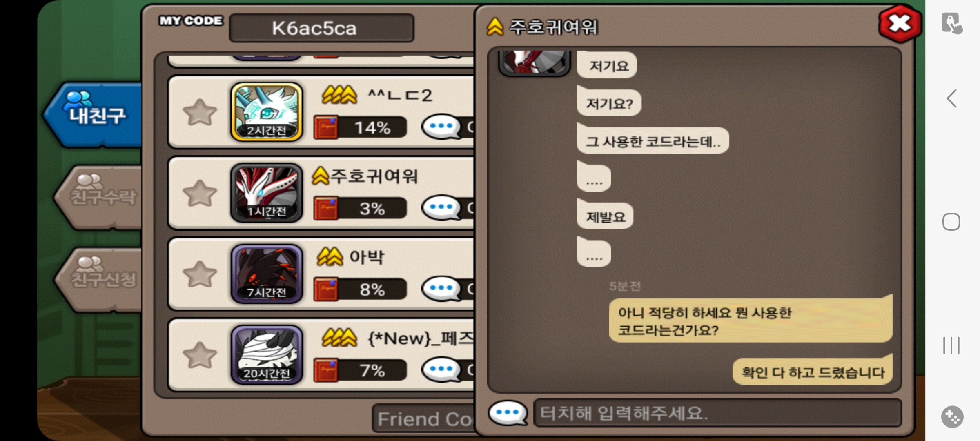Toggle favorite star for ^^ㄴㄷ2

point(200,112)
